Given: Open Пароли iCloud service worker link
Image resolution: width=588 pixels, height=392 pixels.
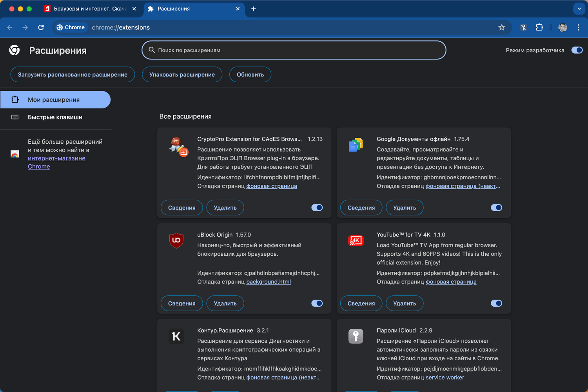Looking at the screenshot, I should pos(445,378).
